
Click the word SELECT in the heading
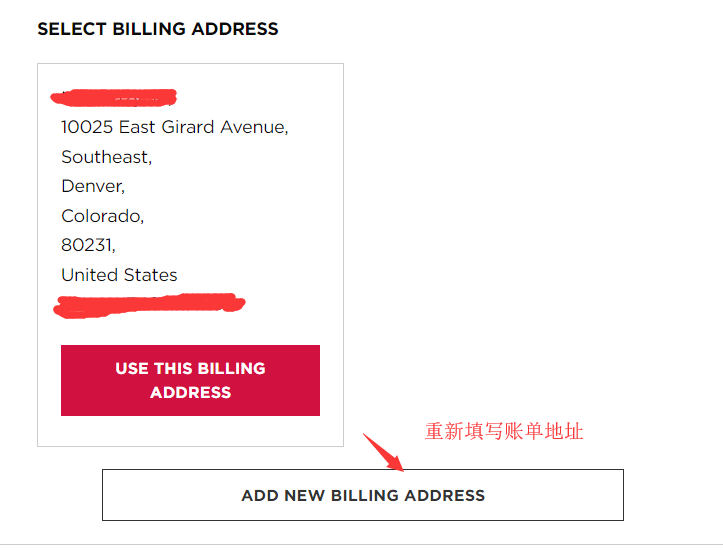[x=69, y=29]
